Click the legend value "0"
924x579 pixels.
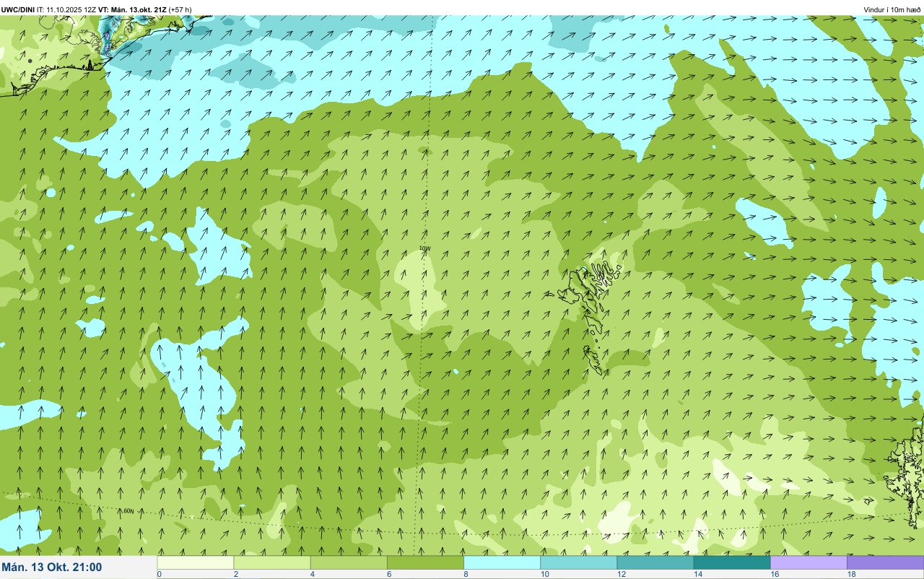coord(159,574)
